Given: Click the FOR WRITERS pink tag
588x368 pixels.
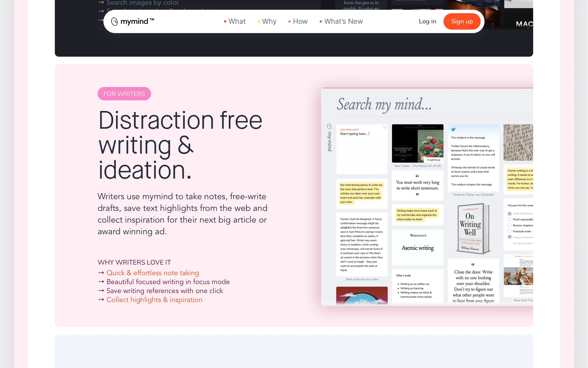Looking at the screenshot, I should 124,94.
